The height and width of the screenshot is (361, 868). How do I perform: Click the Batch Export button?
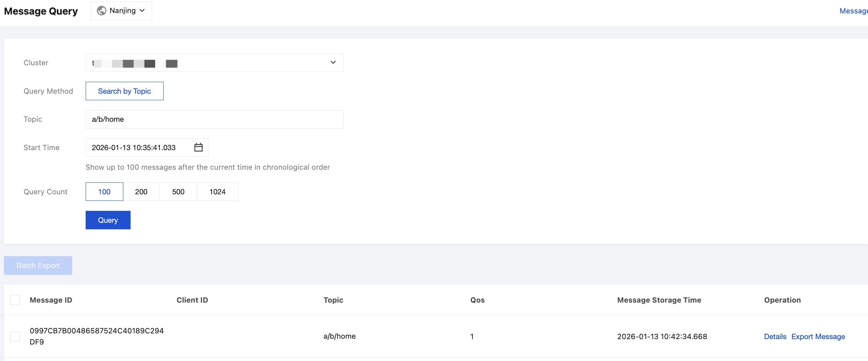[x=38, y=265]
